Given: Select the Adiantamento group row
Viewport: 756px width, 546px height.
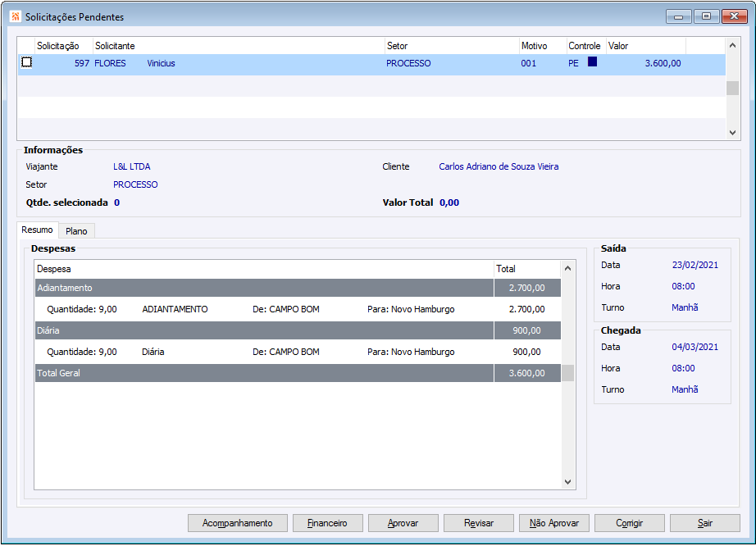Looking at the screenshot, I should pyautogui.click(x=298, y=288).
